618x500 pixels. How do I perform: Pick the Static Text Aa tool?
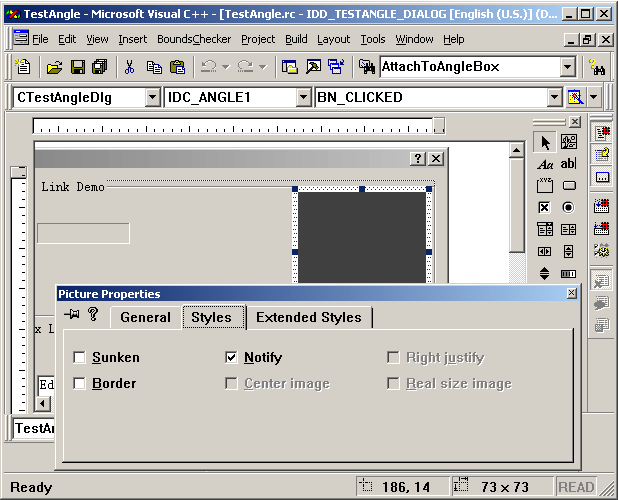tap(545, 164)
